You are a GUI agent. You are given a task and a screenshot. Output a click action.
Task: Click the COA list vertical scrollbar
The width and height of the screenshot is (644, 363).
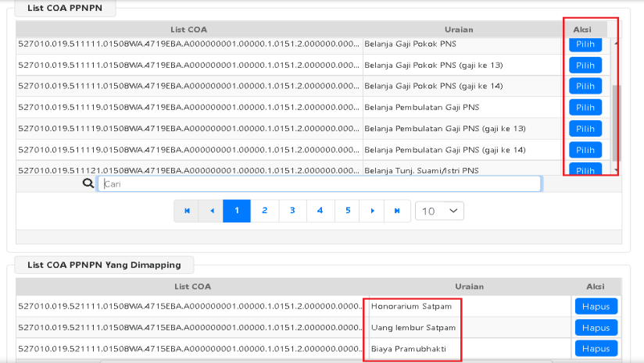pos(616,117)
